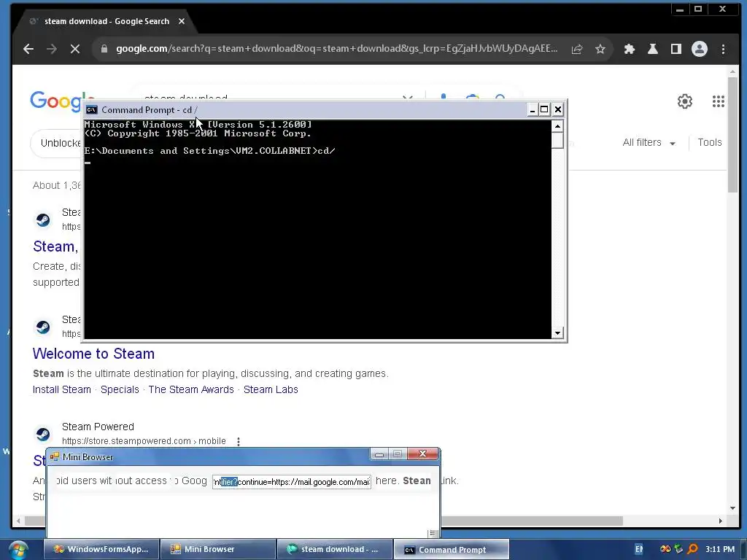The width and height of the screenshot is (747, 560).
Task: Bookmark this page with the star icon
Action: (x=600, y=49)
